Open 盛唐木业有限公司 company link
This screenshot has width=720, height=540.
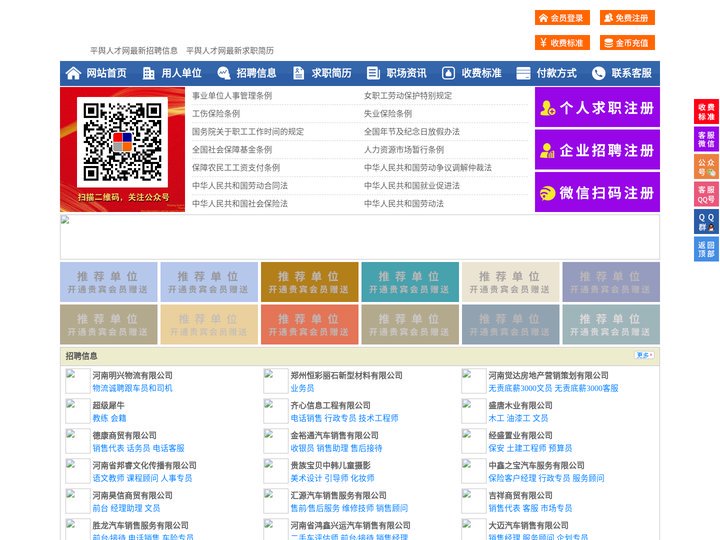point(520,405)
